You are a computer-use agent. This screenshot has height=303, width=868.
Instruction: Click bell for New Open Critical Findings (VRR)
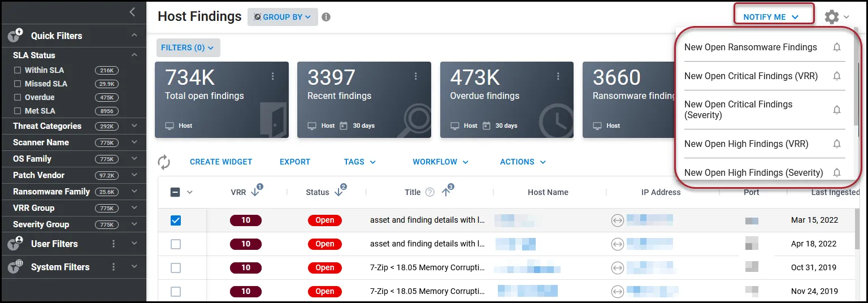tap(837, 76)
